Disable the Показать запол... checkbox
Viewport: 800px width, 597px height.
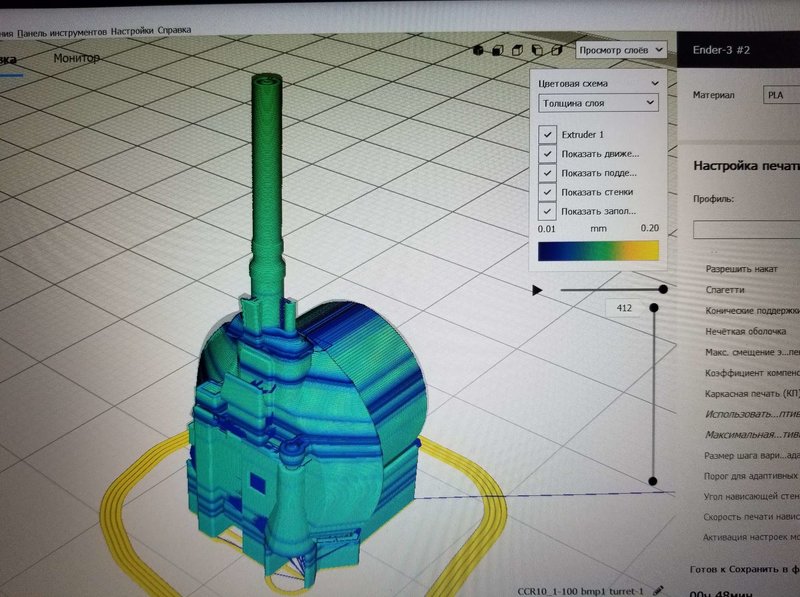[x=547, y=211]
